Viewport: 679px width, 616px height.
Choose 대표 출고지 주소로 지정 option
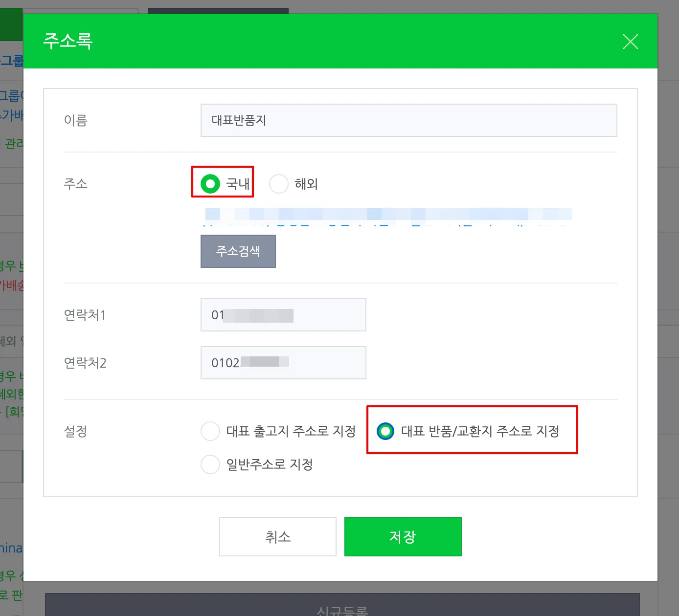(210, 431)
